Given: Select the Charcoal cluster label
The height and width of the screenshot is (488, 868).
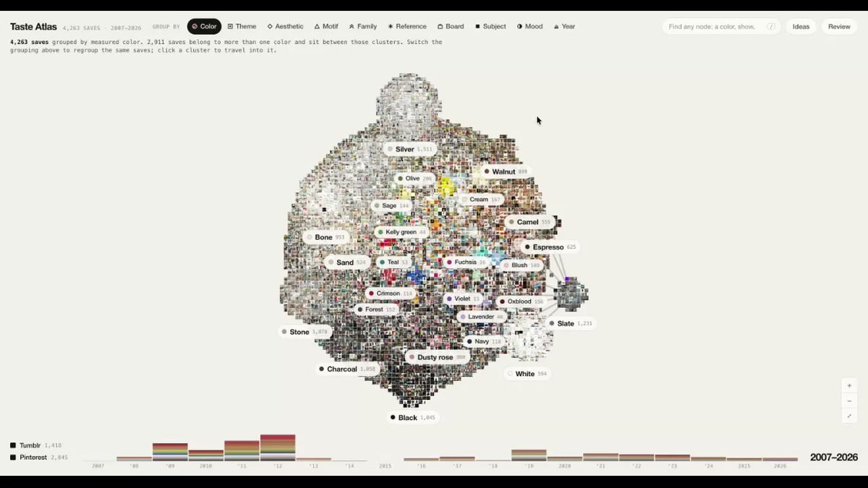Looking at the screenshot, I should click(x=347, y=369).
